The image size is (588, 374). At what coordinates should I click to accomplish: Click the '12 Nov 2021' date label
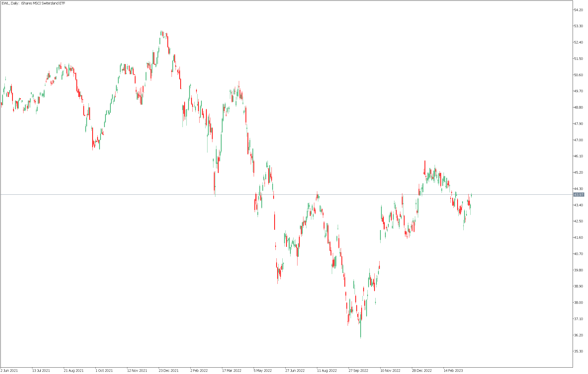[137, 371]
